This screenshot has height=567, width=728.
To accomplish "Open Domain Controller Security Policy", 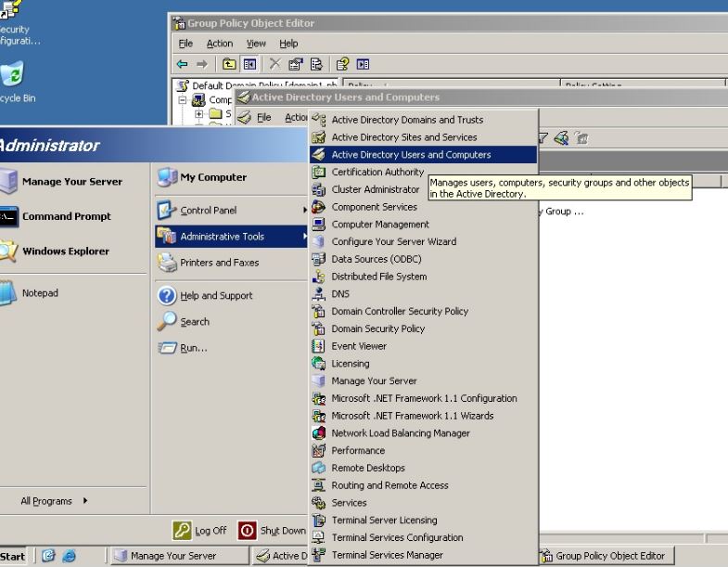I will pos(424,312).
